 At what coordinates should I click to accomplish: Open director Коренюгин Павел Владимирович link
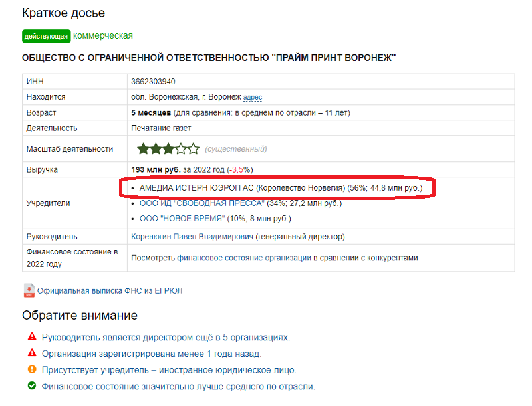pos(192,236)
